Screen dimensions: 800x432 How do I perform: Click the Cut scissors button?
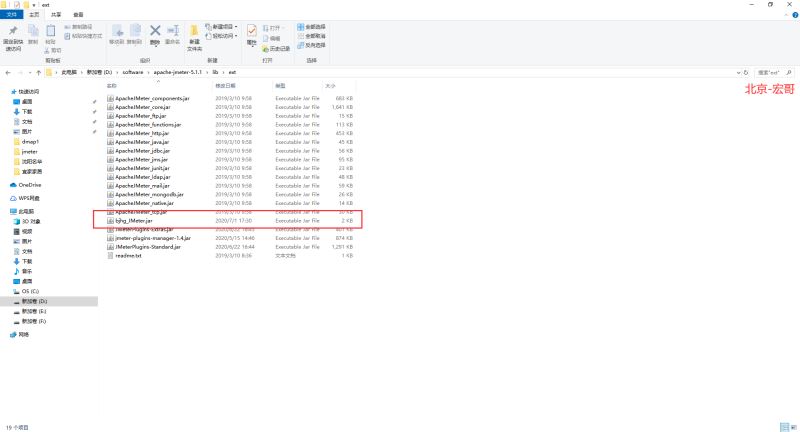click(53, 50)
